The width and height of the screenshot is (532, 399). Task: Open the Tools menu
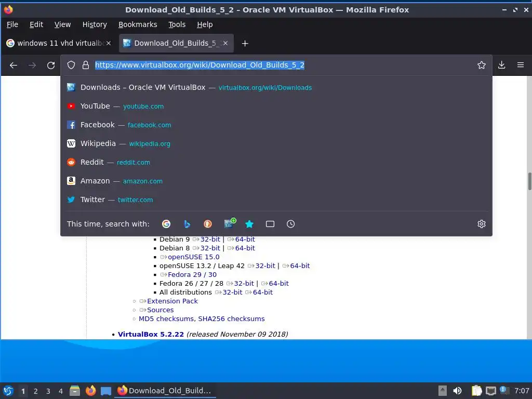tap(177, 24)
